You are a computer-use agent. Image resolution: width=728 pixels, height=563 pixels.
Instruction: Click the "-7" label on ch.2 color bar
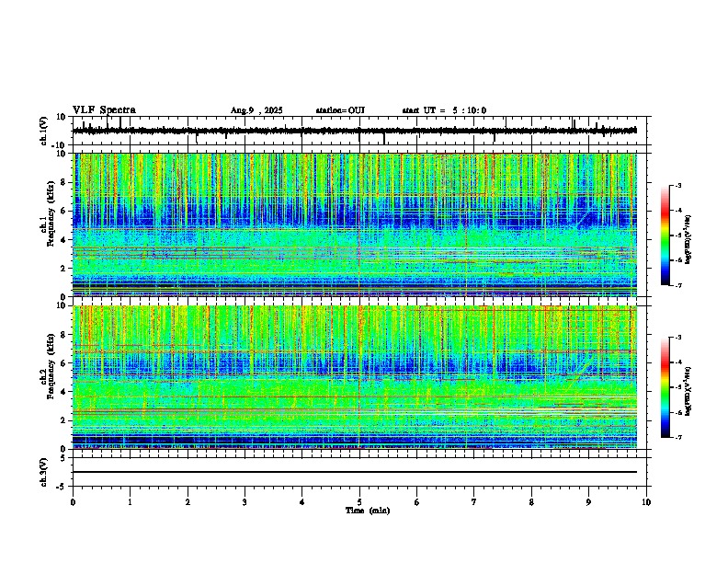(678, 438)
